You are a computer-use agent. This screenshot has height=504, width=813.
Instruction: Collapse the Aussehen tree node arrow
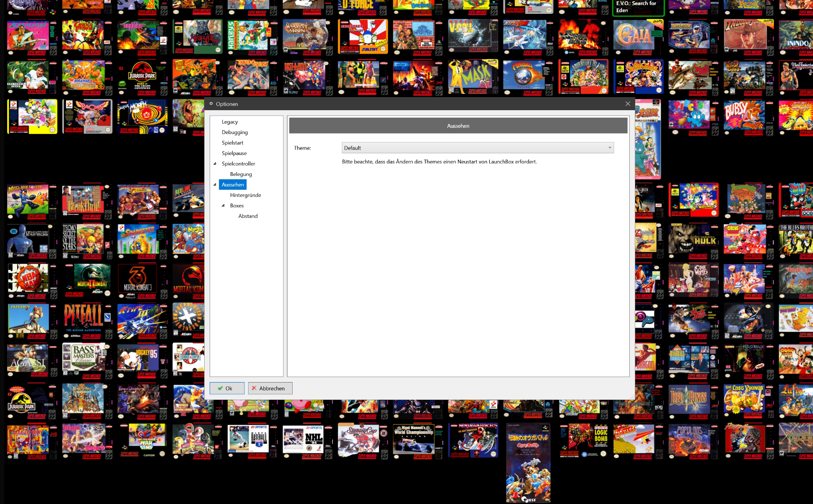tap(215, 185)
